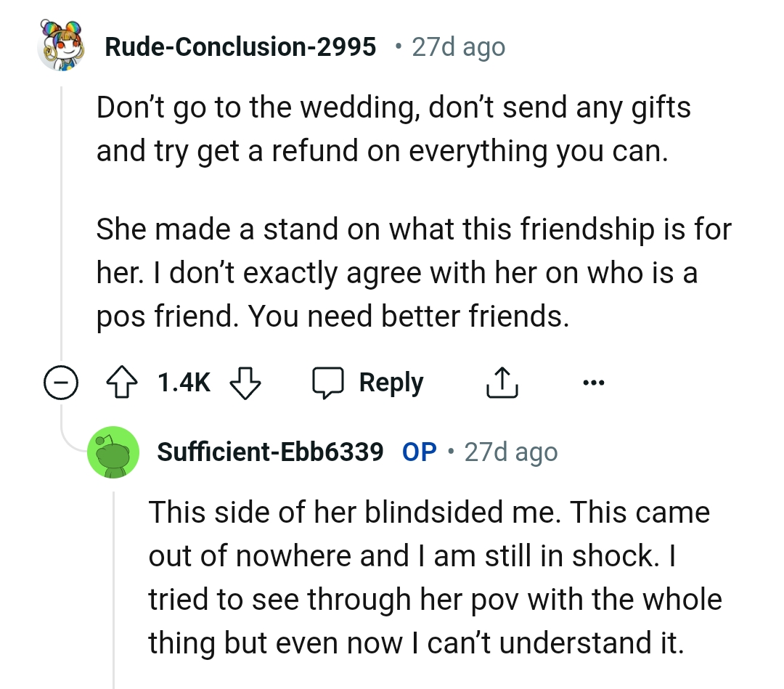This screenshot has height=689, width=784.
Task: Click Sufficient-Ebb6339's green avatar
Action: pyautogui.click(x=114, y=452)
